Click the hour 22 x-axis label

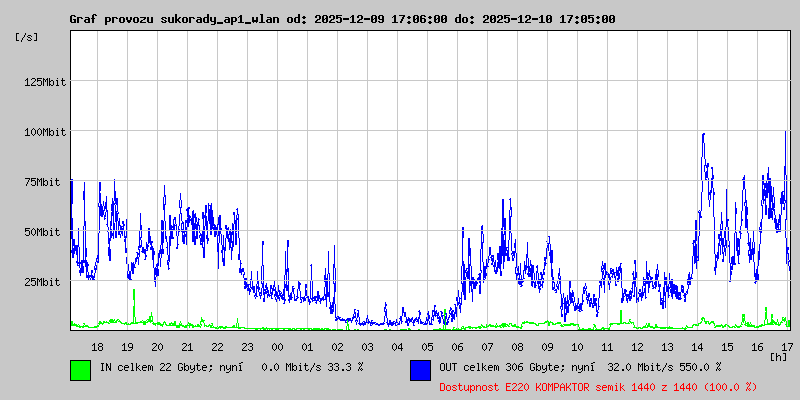[x=217, y=347]
